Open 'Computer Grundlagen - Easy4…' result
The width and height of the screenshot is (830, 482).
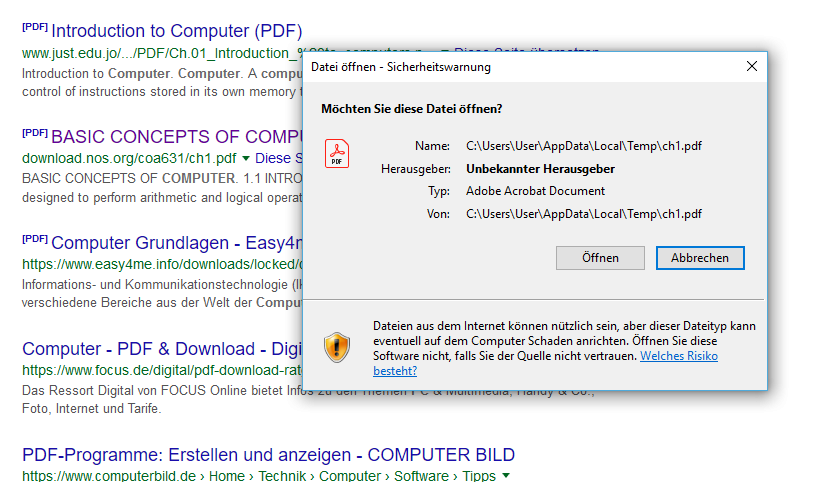coord(177,242)
